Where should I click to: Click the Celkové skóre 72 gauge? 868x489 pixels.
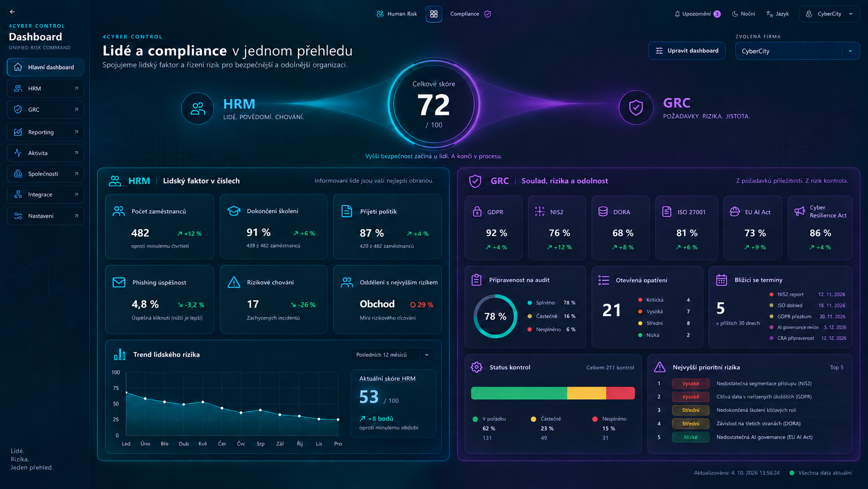pyautogui.click(x=434, y=105)
